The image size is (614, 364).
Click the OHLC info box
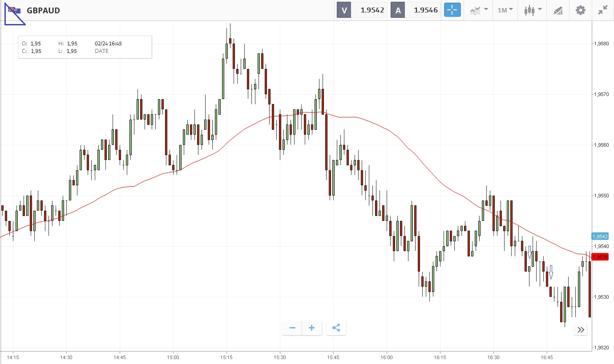(85, 47)
